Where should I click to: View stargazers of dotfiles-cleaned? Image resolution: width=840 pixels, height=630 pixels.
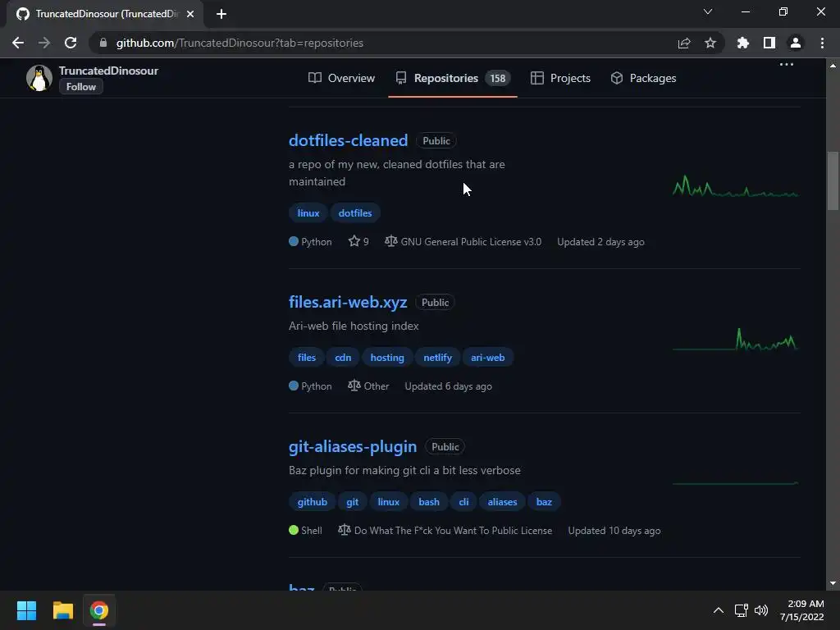point(358,242)
